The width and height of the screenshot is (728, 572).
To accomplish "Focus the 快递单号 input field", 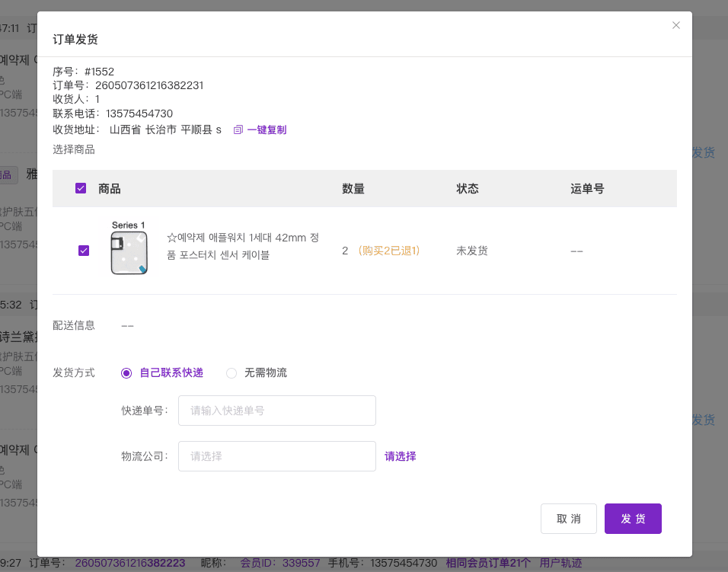I will tap(277, 411).
